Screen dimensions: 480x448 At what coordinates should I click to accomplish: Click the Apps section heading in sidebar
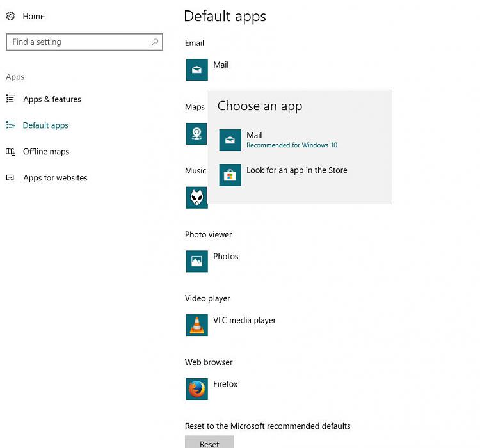coord(15,77)
